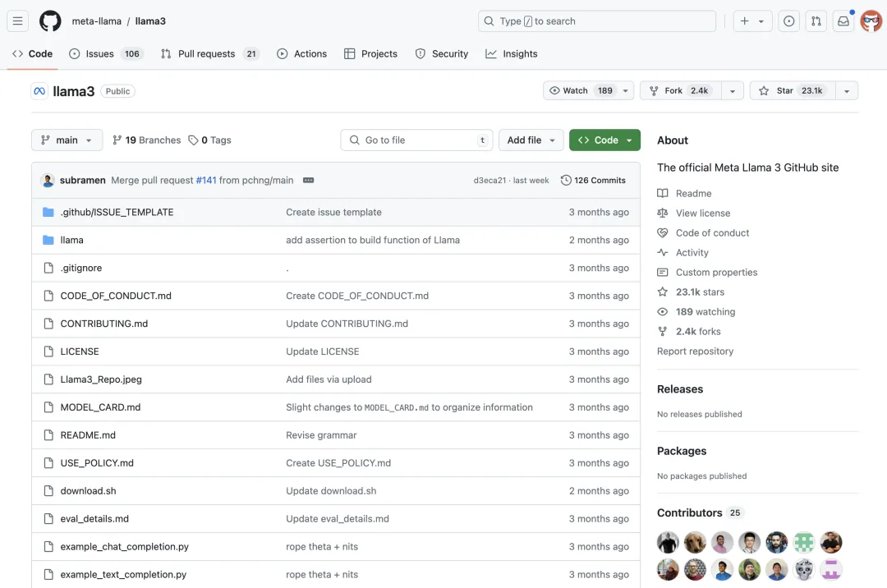Open the .gitignore file
This screenshot has height=588, width=887.
[x=81, y=268]
